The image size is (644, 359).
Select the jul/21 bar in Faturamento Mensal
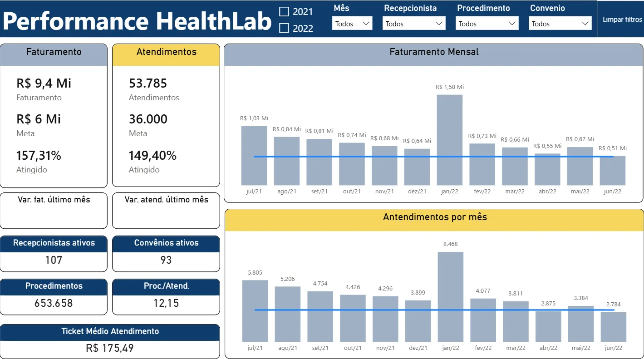(254, 156)
